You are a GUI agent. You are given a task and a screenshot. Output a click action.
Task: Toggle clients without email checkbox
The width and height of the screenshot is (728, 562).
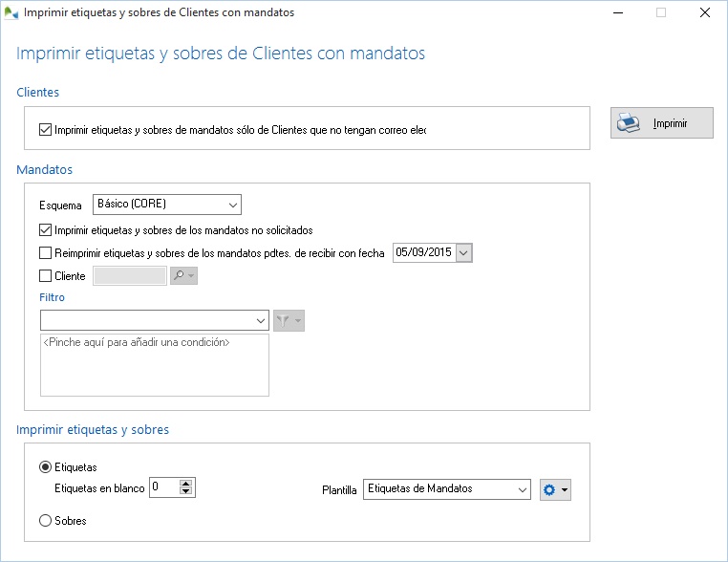pyautogui.click(x=46, y=129)
